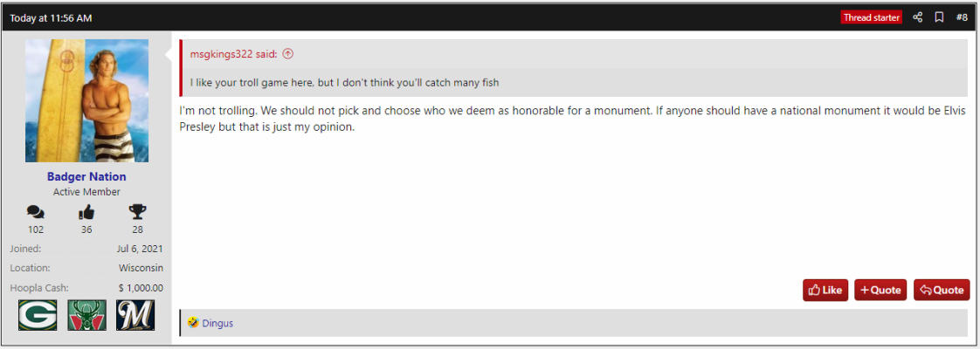Click the share icon in post header
Viewport: 980px width, 349px height.
tap(917, 17)
